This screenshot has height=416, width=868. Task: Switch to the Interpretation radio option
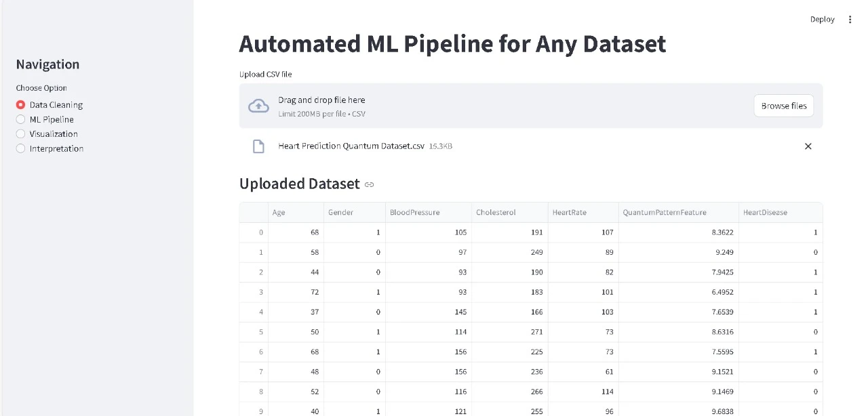coord(21,148)
